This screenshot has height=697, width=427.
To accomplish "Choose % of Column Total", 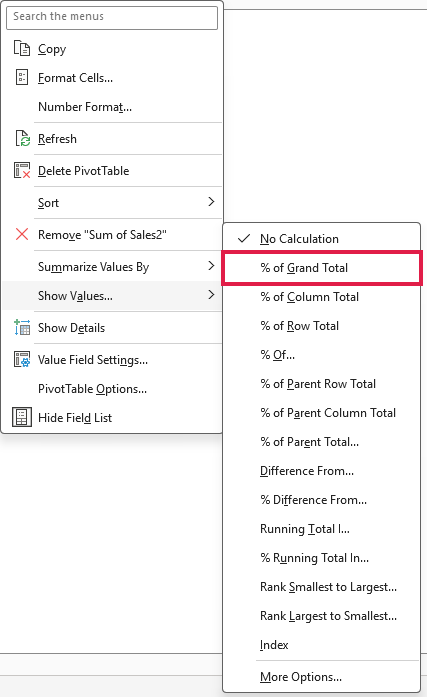I will 321,297.
